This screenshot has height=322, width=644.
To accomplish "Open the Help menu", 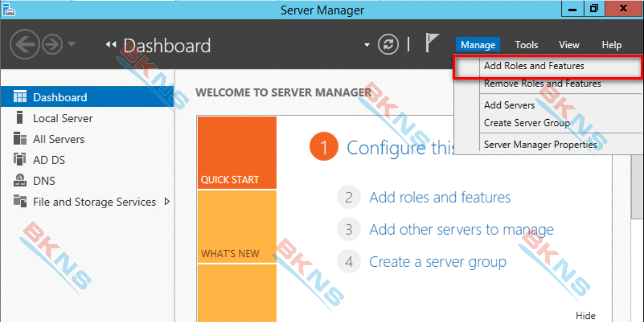I will 611,45.
